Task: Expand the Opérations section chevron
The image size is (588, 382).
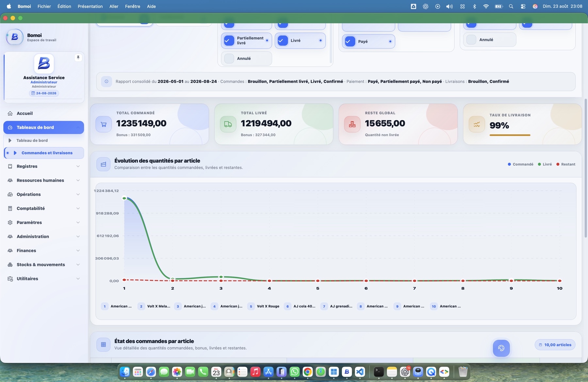Action: [78, 194]
